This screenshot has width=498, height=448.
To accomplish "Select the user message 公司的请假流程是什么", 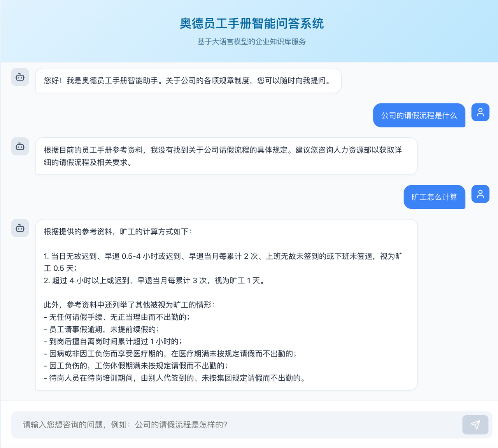I will click(419, 115).
